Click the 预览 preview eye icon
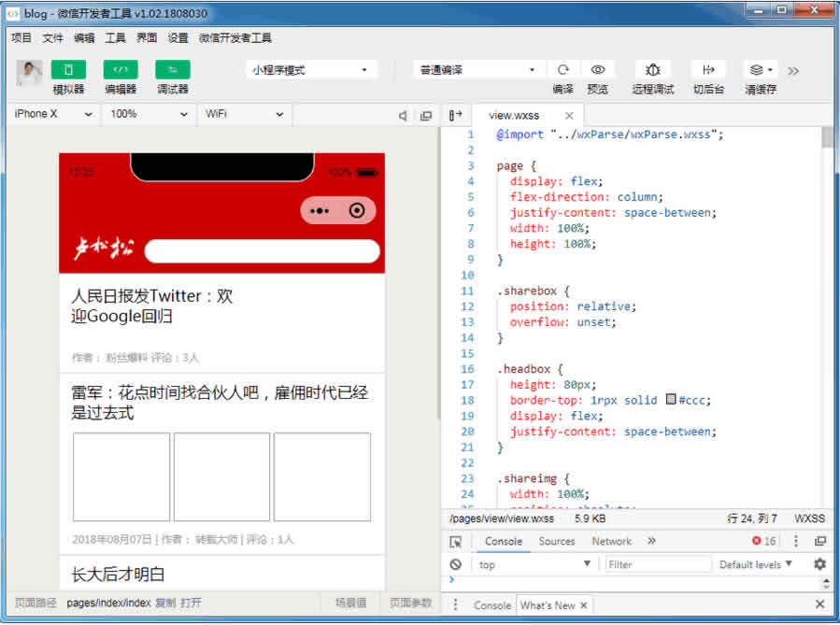The height and width of the screenshot is (625, 840). 598,70
